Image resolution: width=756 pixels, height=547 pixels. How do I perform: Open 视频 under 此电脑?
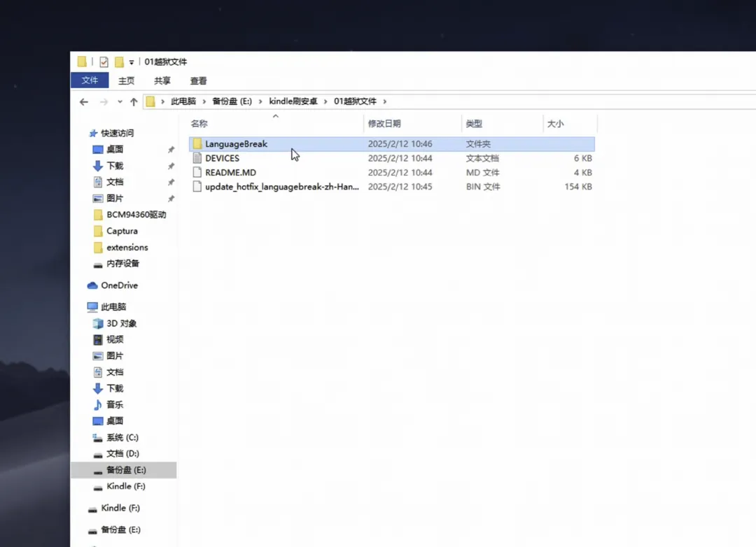115,339
